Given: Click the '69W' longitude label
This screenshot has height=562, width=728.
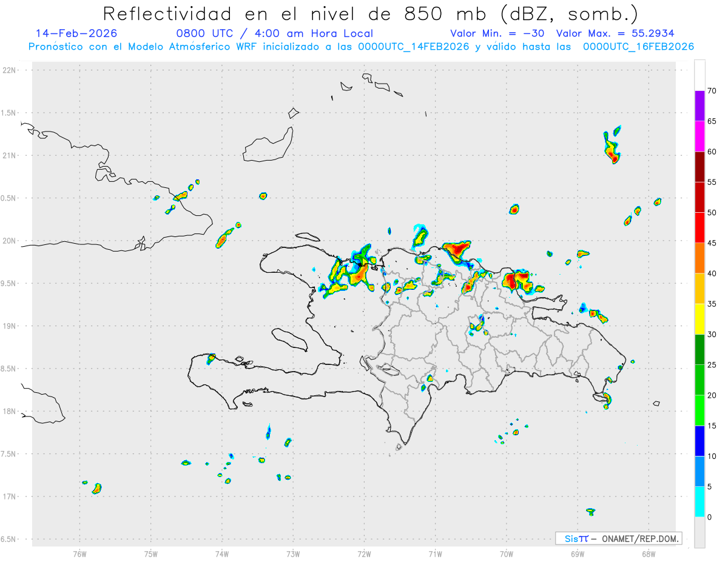Looking at the screenshot, I should click(x=578, y=554).
